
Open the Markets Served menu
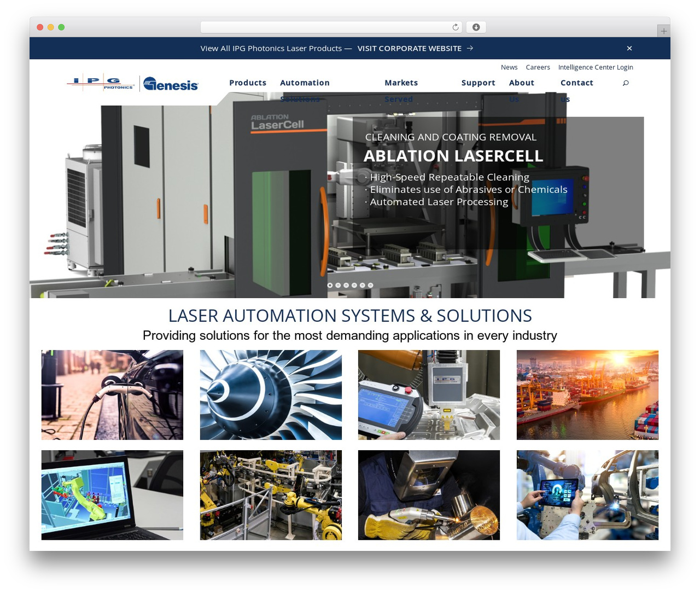pos(401,90)
